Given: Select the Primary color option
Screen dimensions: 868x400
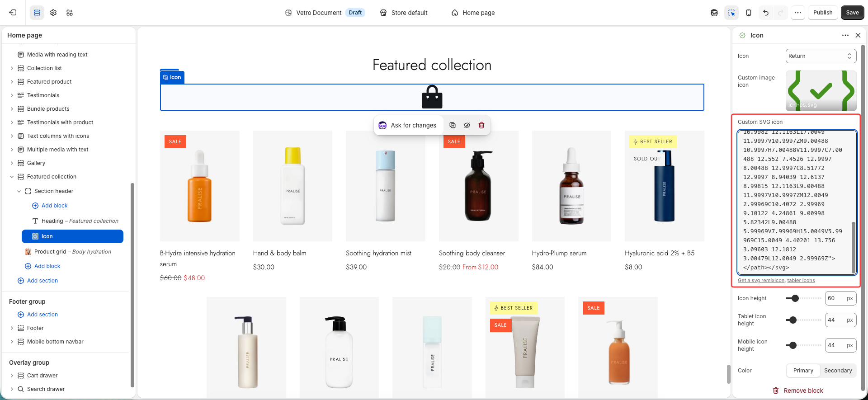Looking at the screenshot, I should (x=803, y=371).
